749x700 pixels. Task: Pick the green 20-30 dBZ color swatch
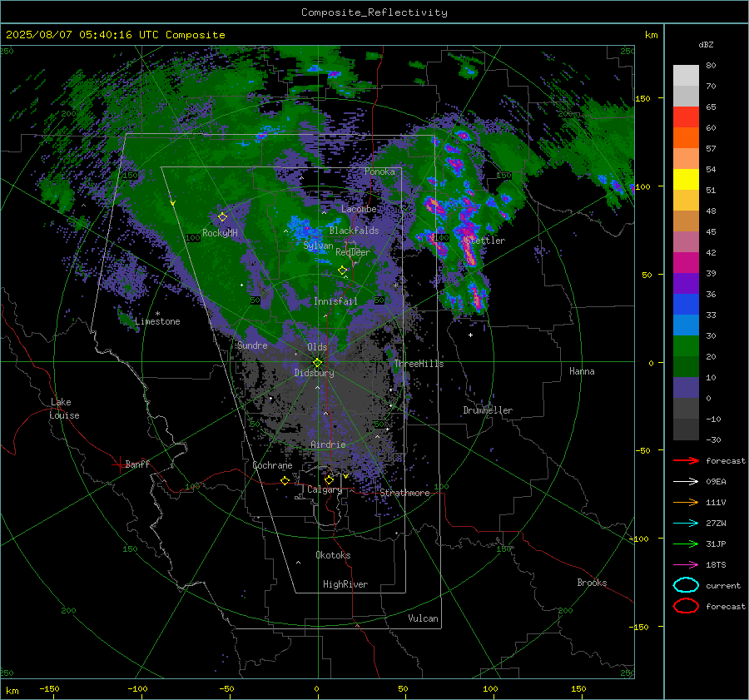tap(686, 346)
